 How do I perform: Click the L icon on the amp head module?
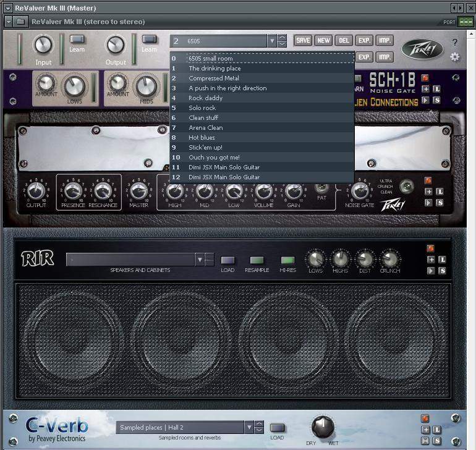[440, 192]
